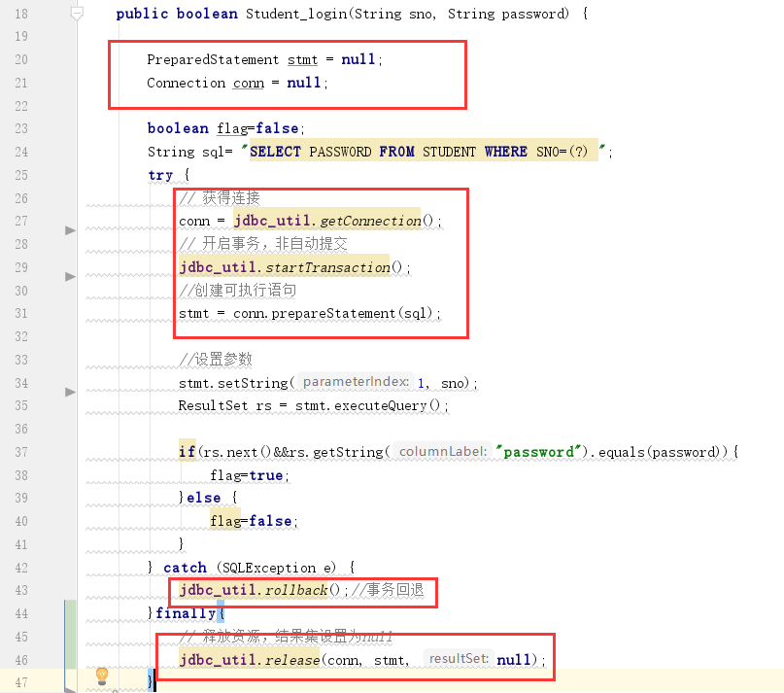This screenshot has height=693, width=784.
Task: Click the "password" string literal
Action: pos(538,452)
